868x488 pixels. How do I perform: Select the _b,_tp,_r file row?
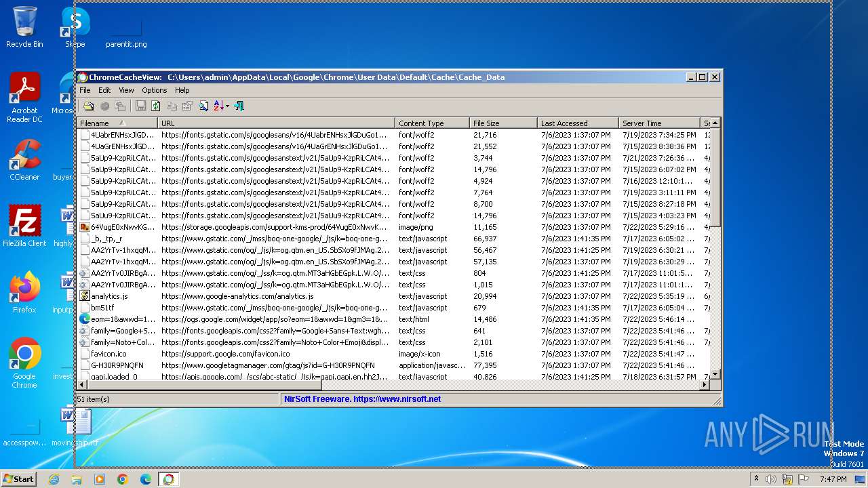[393, 239]
